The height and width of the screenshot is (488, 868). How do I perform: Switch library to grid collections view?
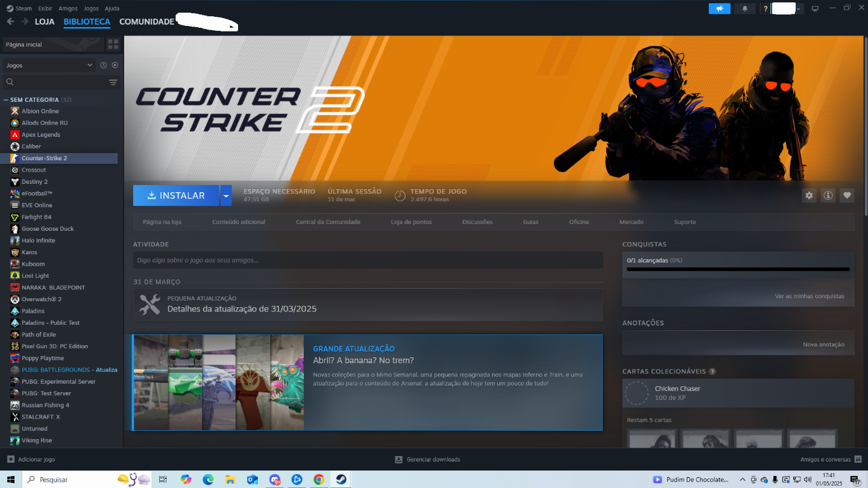coord(113,45)
